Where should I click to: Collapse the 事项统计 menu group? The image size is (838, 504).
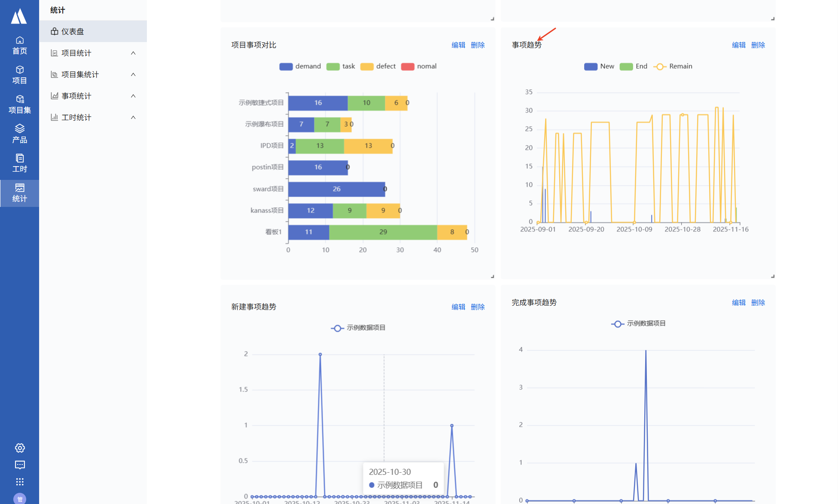[133, 96]
